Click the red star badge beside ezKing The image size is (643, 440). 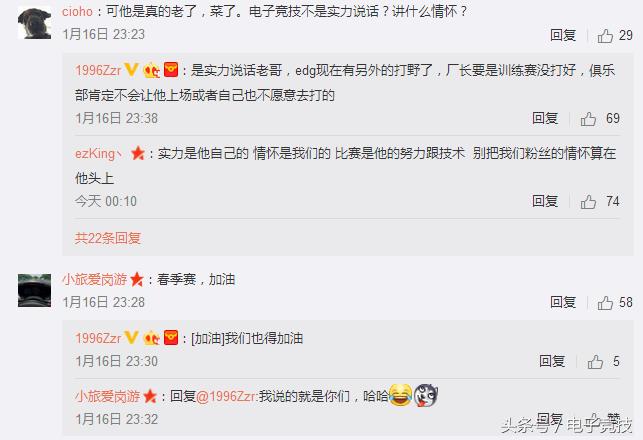tap(138, 153)
